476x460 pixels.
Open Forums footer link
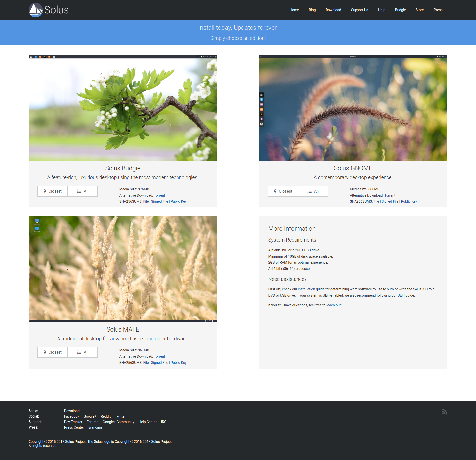[92, 422]
